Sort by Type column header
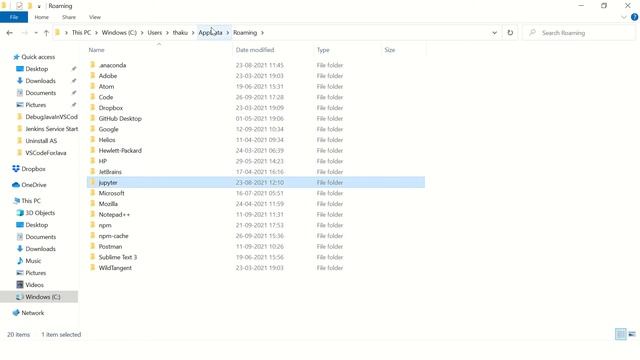Image resolution: width=640 pixels, height=360 pixels. [323, 50]
